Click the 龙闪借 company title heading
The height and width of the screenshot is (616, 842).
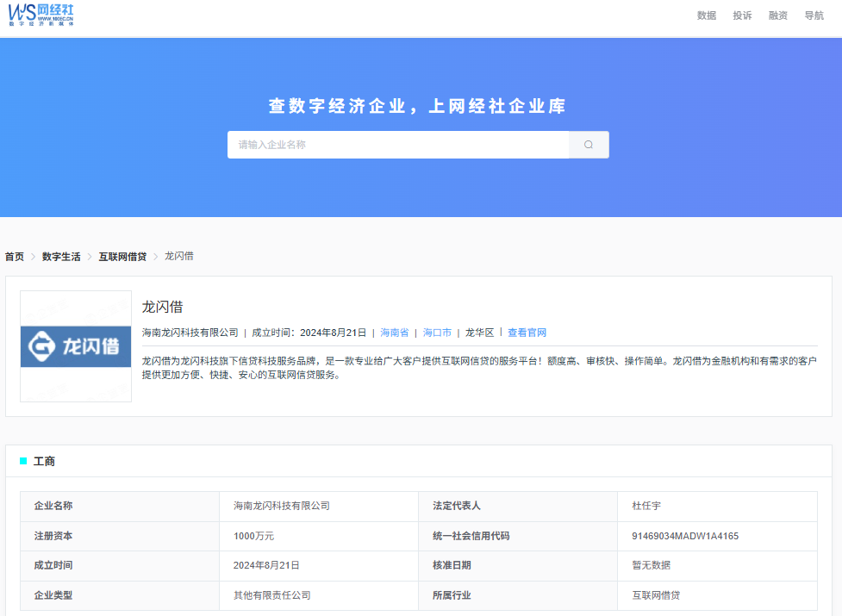pos(162,307)
